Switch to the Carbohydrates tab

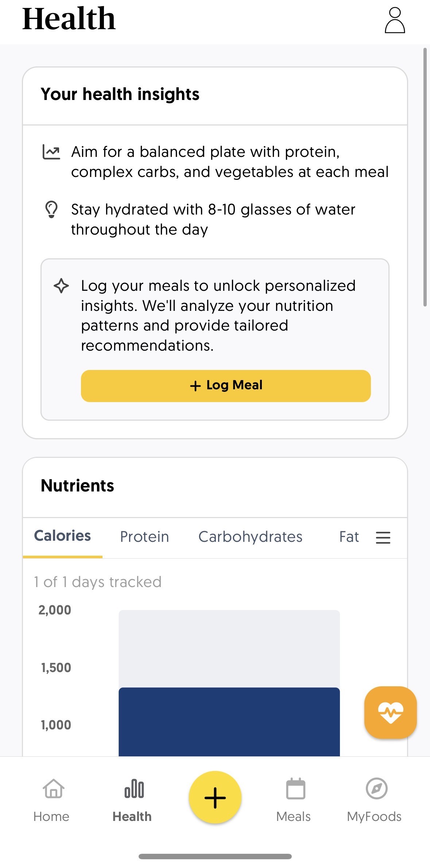click(250, 537)
